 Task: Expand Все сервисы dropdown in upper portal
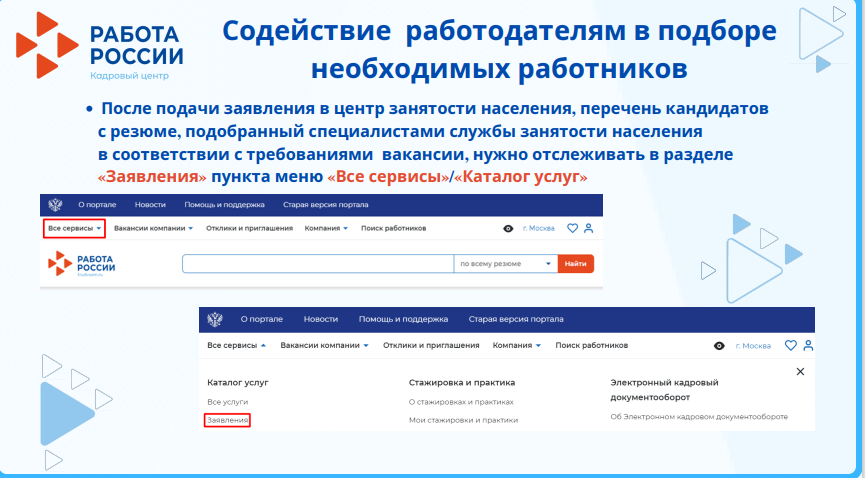pos(75,228)
